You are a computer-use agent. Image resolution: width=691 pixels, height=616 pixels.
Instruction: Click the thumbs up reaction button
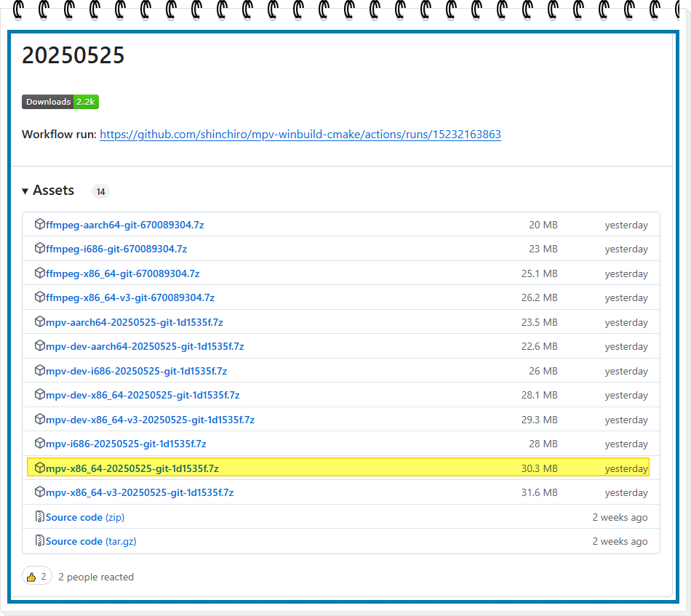36,576
